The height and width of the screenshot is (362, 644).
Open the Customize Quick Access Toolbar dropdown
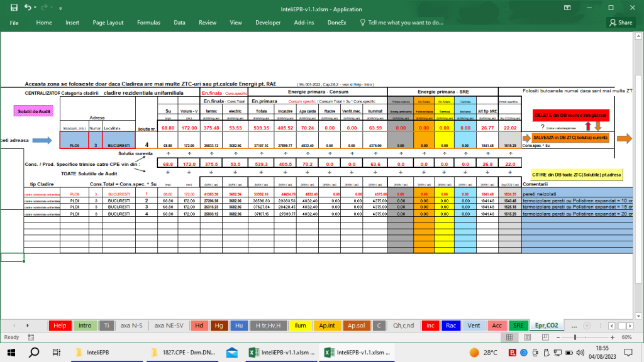pos(60,8)
